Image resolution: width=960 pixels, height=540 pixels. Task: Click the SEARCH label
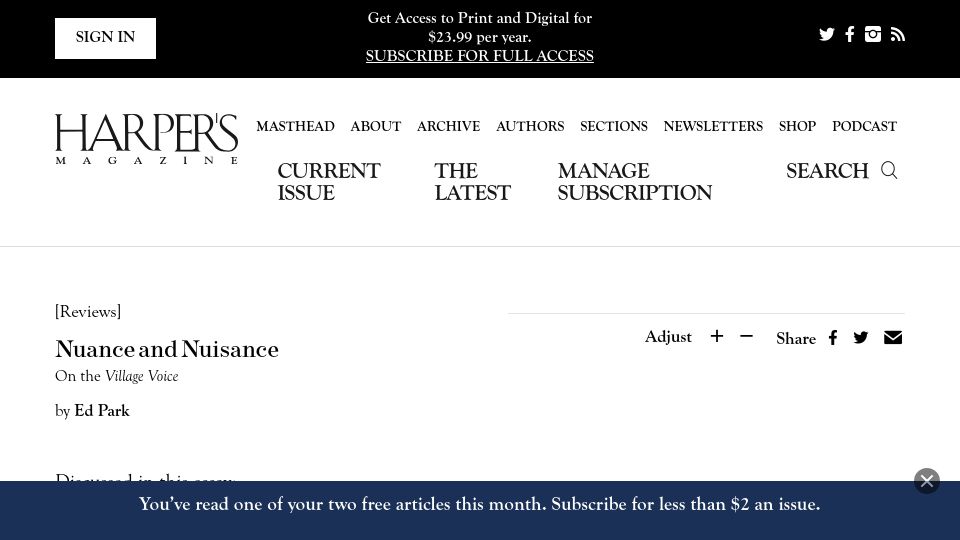pos(827,171)
